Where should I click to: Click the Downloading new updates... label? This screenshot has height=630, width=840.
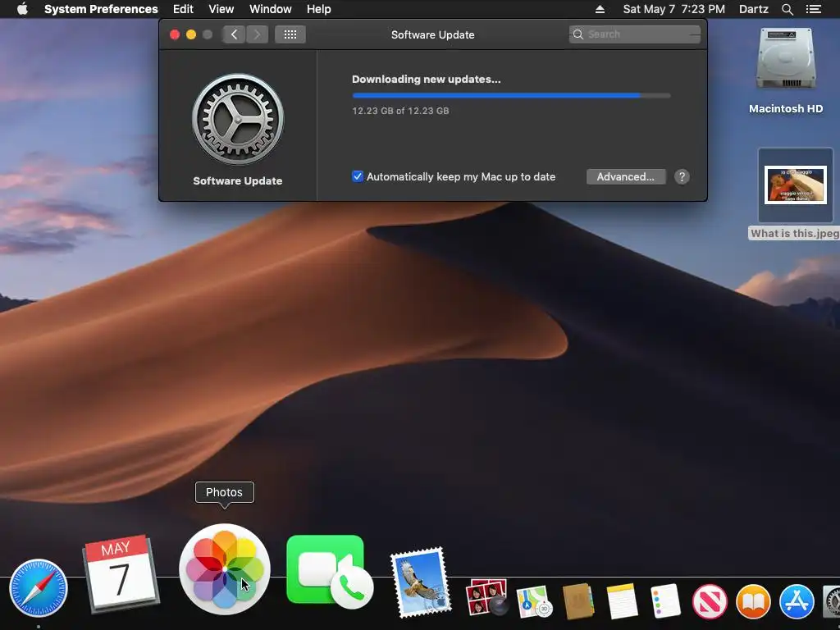pos(427,80)
